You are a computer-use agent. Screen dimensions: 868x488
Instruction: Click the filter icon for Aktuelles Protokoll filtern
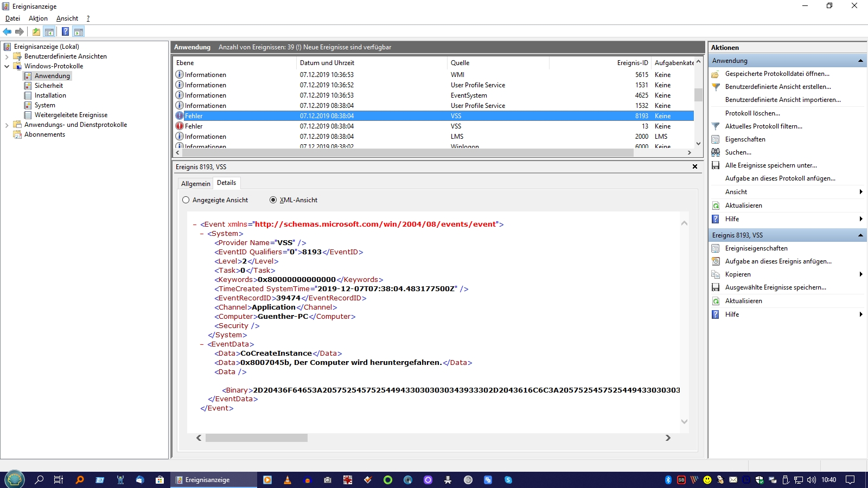(x=716, y=126)
